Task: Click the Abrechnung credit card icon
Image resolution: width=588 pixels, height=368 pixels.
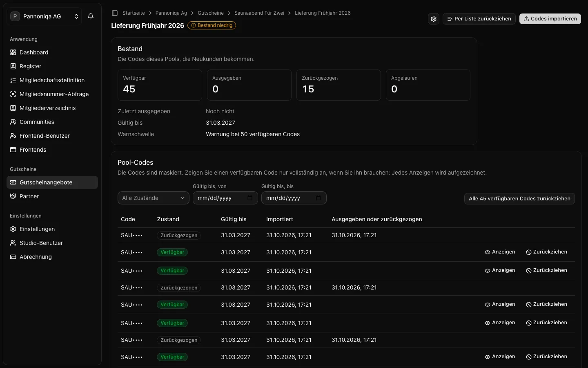Action: point(13,257)
